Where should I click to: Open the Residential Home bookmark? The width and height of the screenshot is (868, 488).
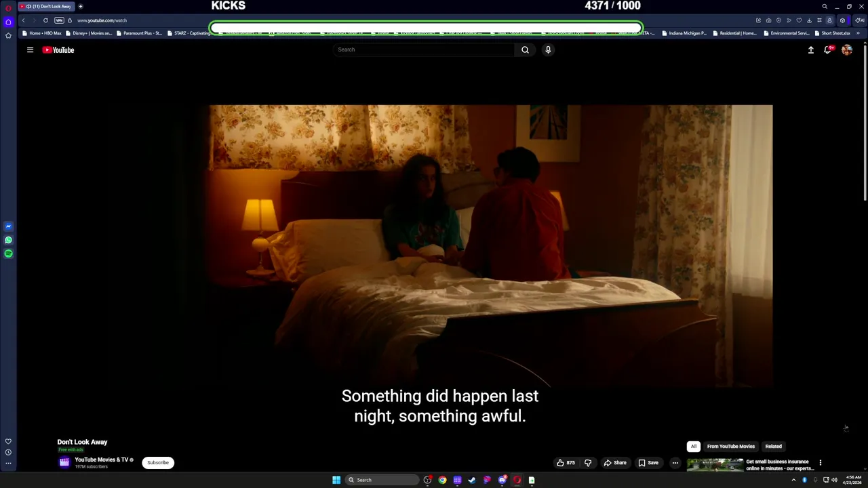(x=734, y=33)
